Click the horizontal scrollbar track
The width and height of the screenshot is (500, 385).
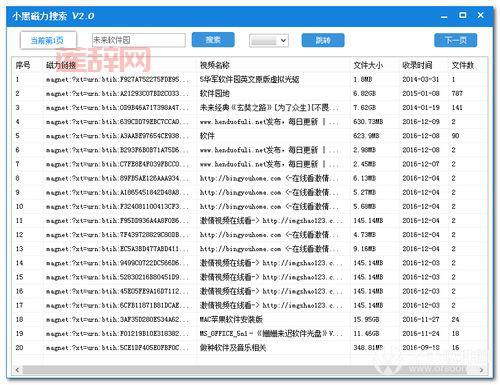(249, 370)
